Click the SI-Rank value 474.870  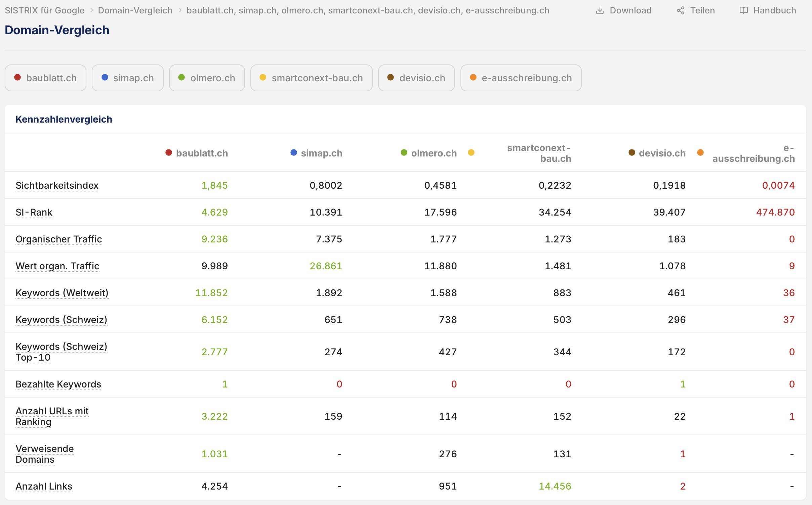click(x=775, y=212)
